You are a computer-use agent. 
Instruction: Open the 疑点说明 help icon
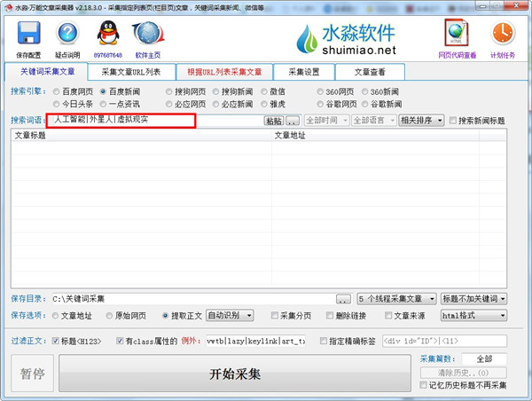(x=67, y=34)
